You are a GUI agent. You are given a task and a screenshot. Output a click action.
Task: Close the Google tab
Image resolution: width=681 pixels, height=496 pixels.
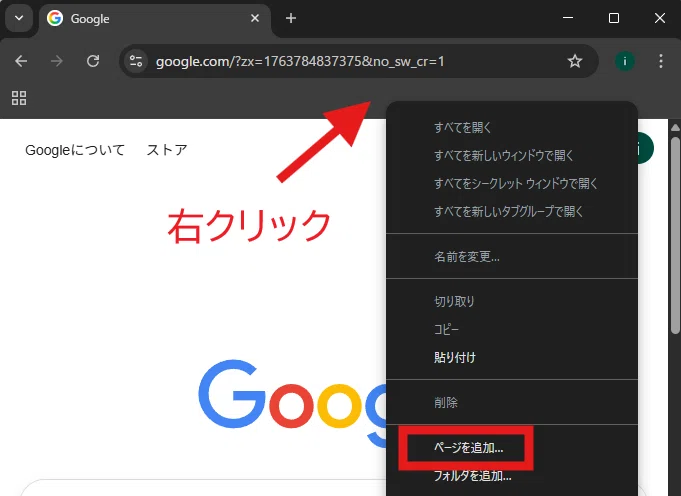click(x=255, y=18)
